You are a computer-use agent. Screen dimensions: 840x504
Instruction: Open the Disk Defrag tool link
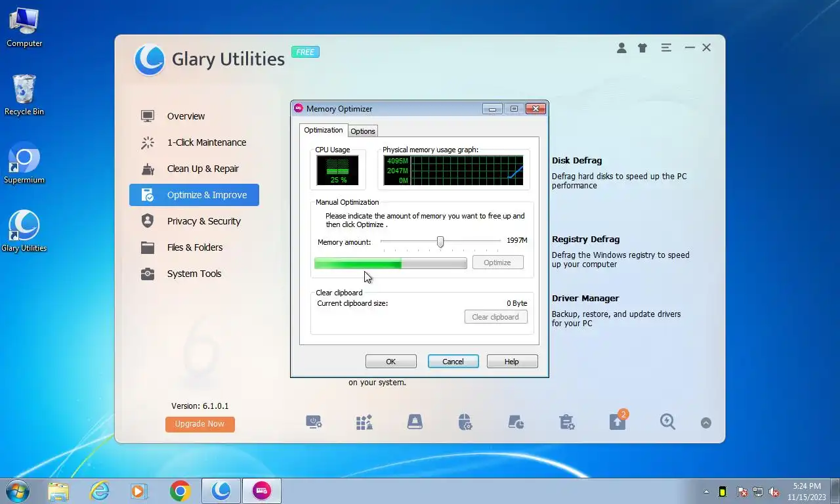[577, 161]
